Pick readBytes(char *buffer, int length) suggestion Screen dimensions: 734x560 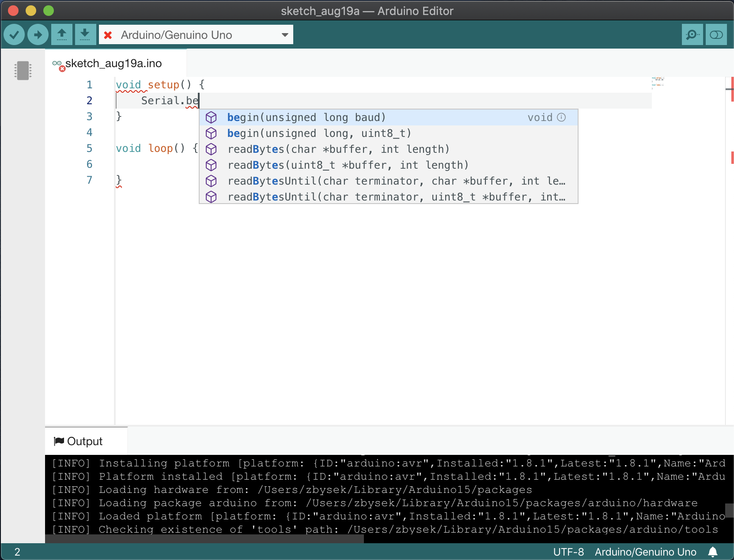pyautogui.click(x=338, y=149)
